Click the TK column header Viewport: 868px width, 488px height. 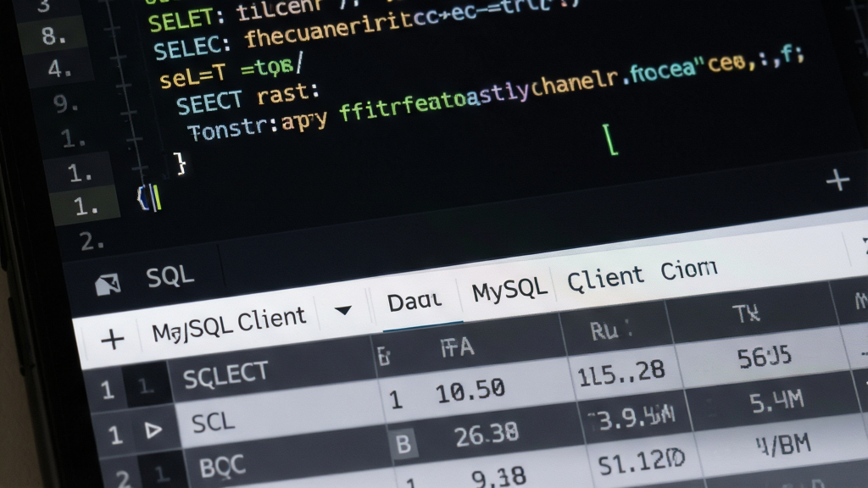(x=747, y=313)
